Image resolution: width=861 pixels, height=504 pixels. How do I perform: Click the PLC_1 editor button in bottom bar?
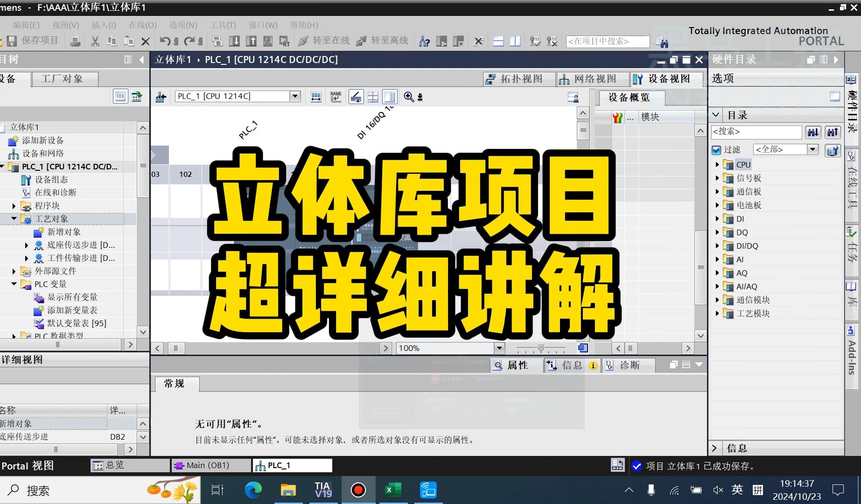pyautogui.click(x=292, y=465)
